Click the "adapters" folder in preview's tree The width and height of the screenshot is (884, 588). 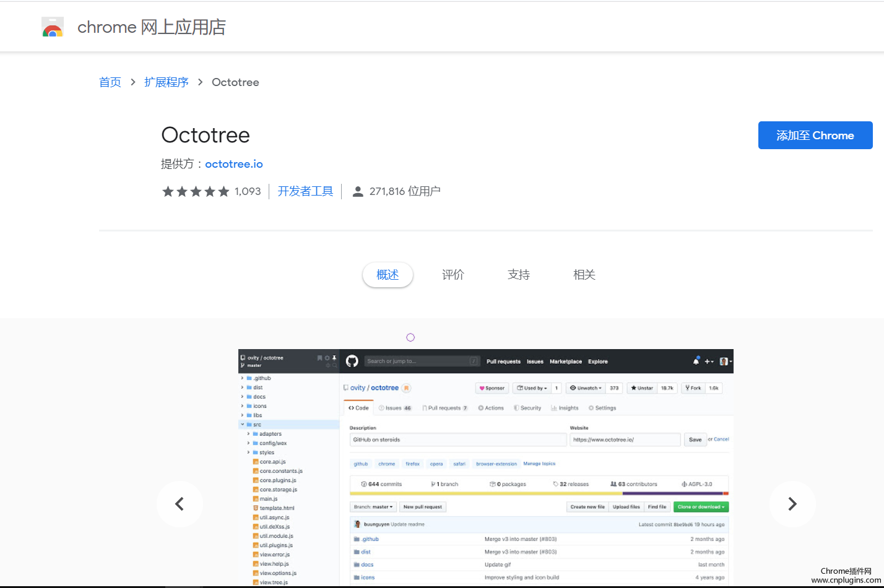point(271,434)
